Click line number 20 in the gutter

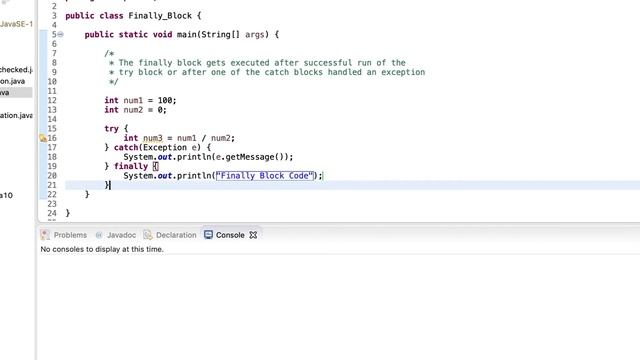(52, 176)
